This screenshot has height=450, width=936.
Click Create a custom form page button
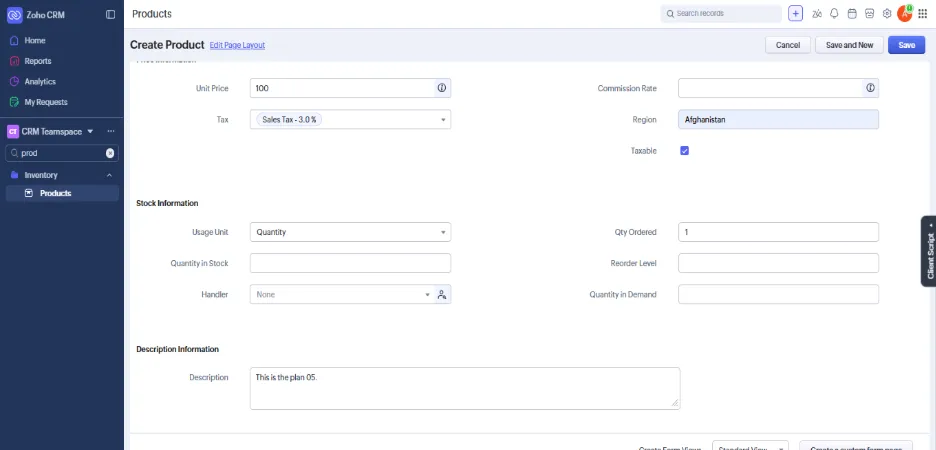(856, 446)
